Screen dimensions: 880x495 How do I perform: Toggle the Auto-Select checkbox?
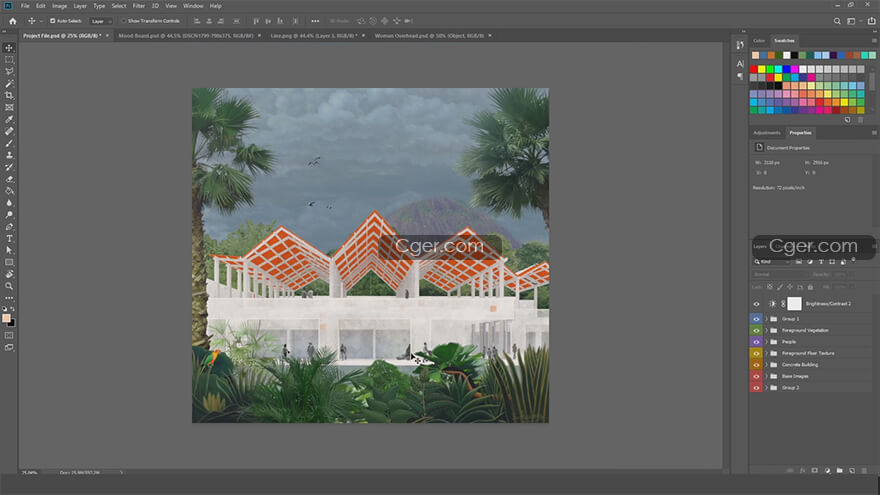pyautogui.click(x=53, y=21)
